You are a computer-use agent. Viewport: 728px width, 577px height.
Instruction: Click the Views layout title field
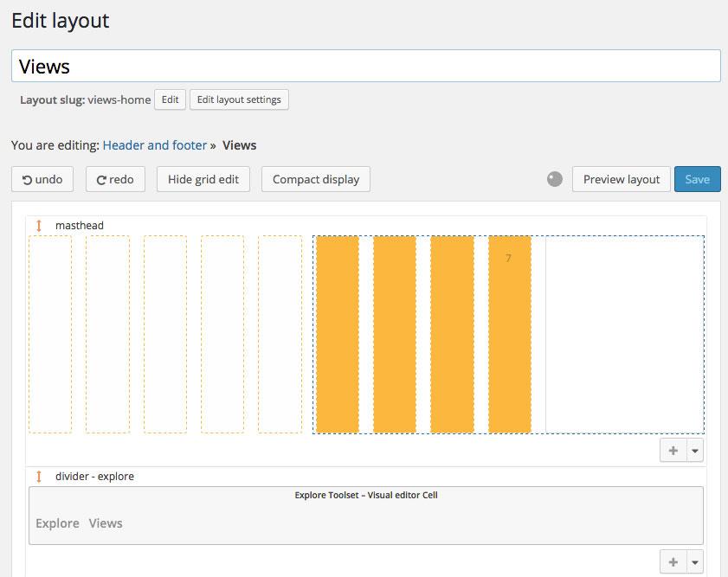pyautogui.click(x=364, y=65)
